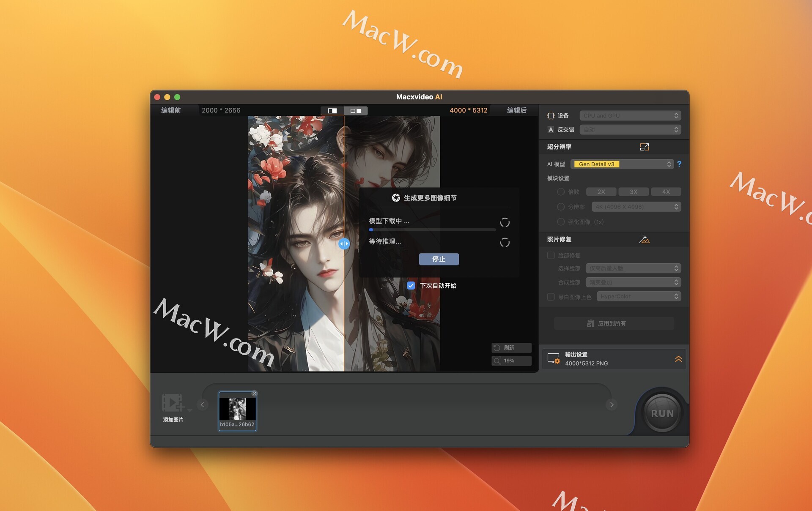This screenshot has width=812, height=511.
Task: Switch to side-by-side preview mode
Action: tap(356, 111)
